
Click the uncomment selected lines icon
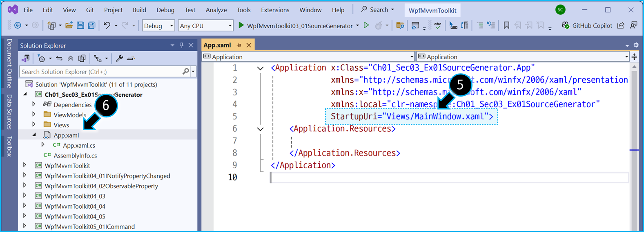click(x=491, y=25)
